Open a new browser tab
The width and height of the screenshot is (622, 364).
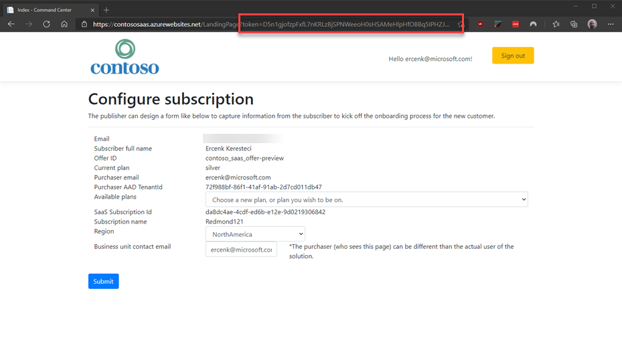106,10
